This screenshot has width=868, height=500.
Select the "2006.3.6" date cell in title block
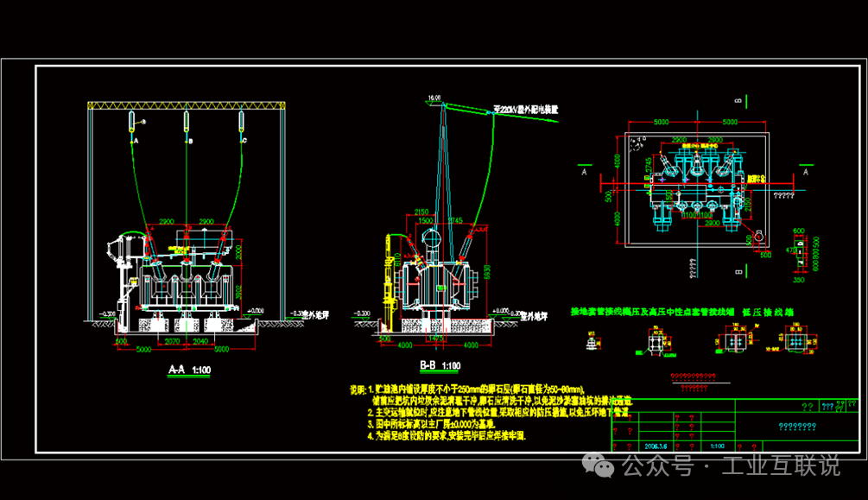(656, 446)
